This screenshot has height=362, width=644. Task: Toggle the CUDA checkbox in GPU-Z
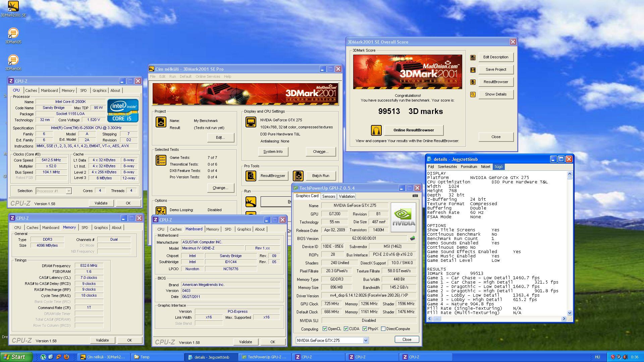point(346,329)
